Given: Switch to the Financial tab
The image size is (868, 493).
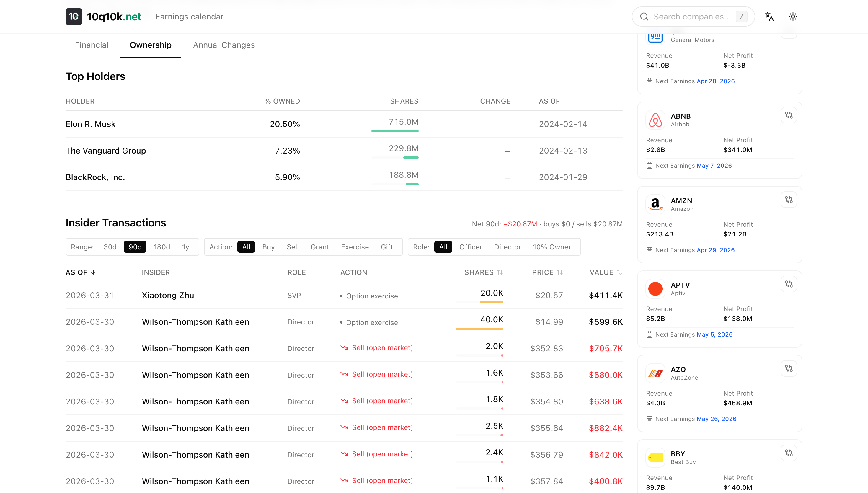Looking at the screenshot, I should [92, 45].
